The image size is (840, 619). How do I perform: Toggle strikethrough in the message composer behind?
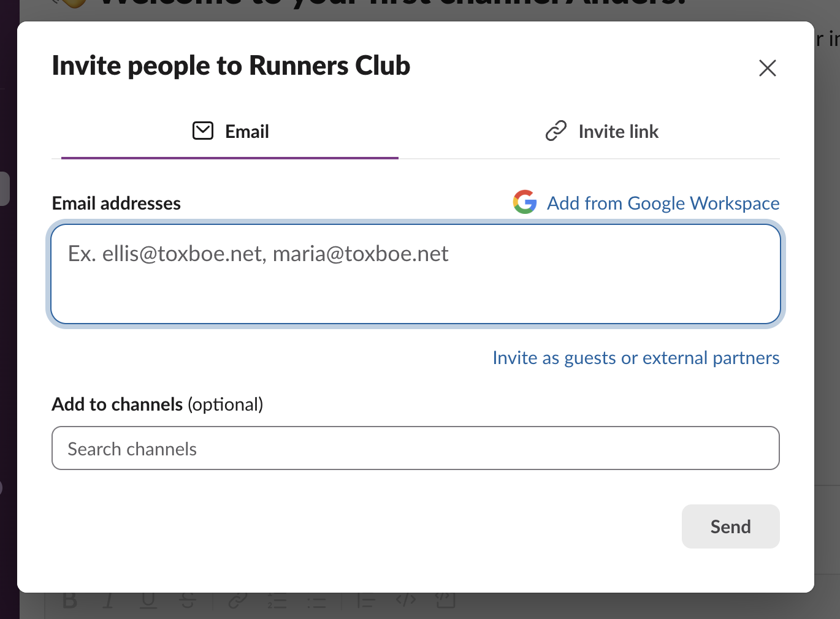(188, 601)
